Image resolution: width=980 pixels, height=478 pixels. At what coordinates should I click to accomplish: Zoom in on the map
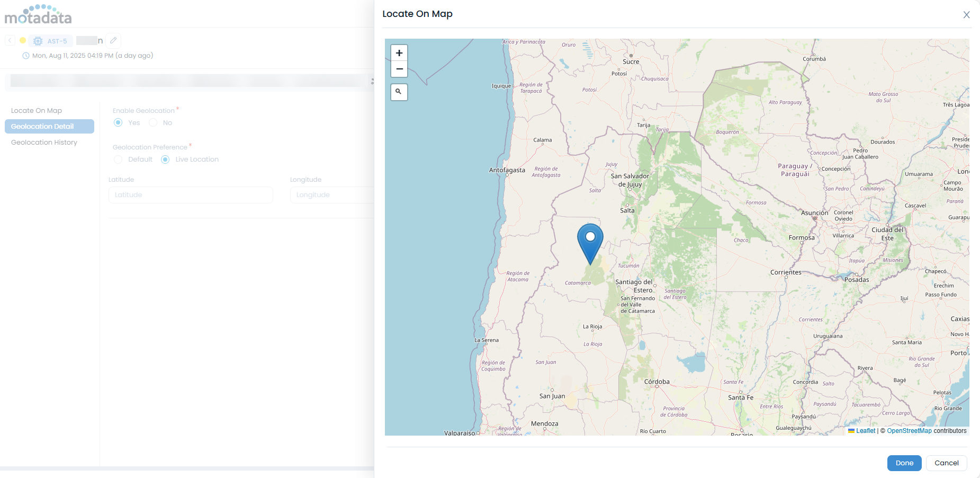pyautogui.click(x=399, y=53)
